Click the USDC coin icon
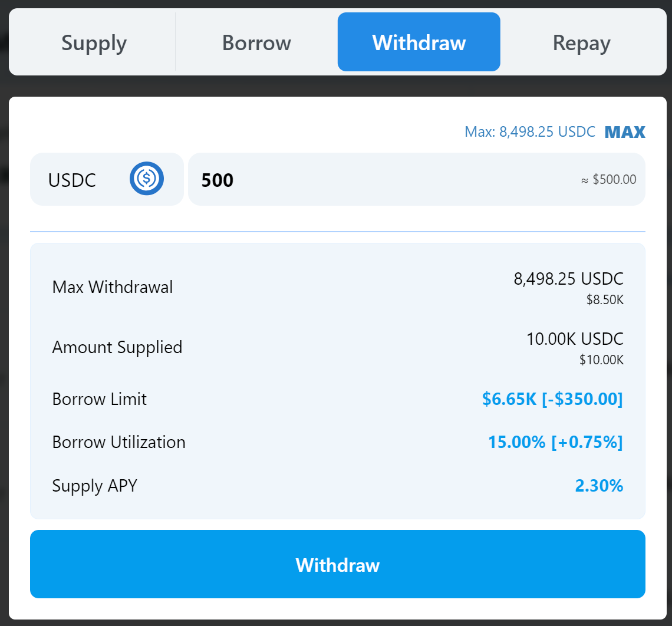This screenshot has width=672, height=626. pos(147,179)
